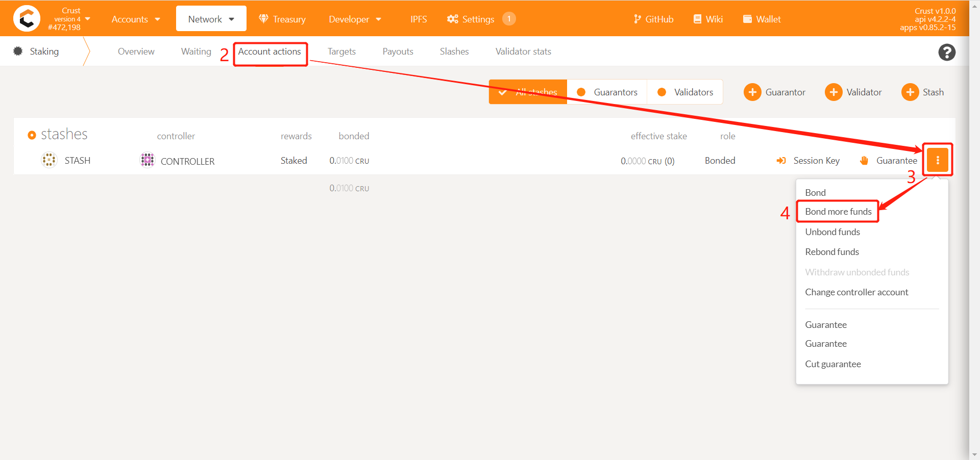This screenshot has width=980, height=460.
Task: Open the Wiki link
Action: [707, 19]
